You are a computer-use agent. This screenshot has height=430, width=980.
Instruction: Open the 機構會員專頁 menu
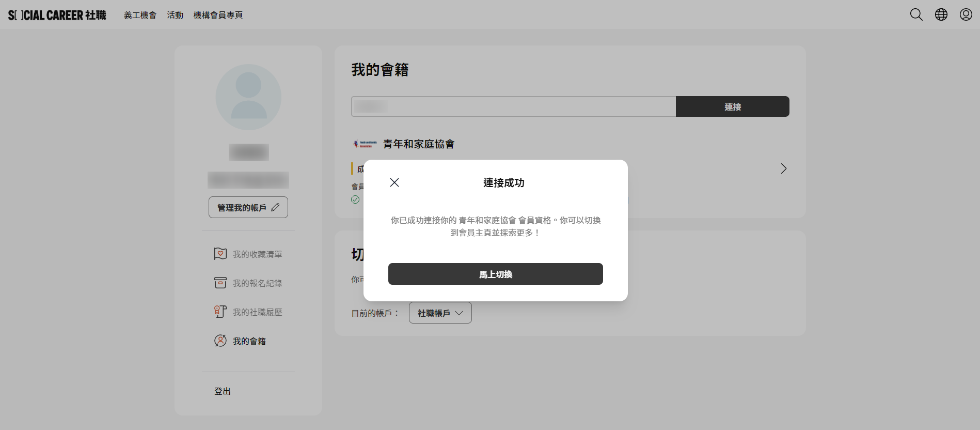point(218,15)
